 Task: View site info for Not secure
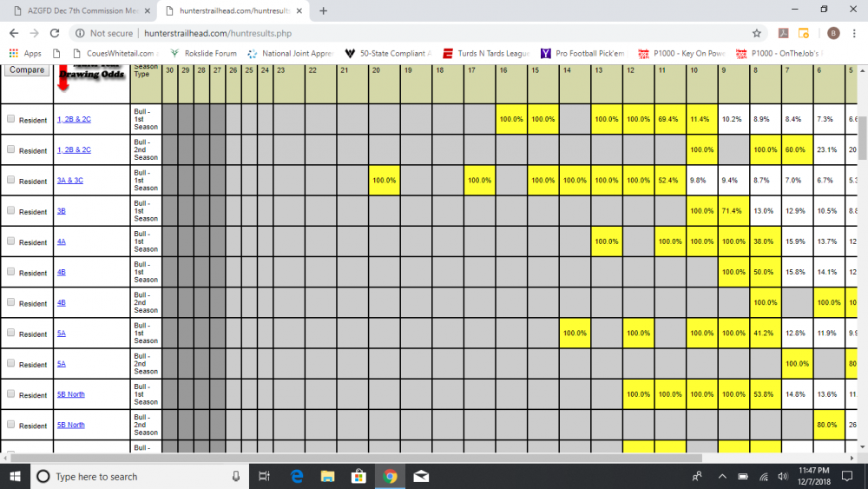pyautogui.click(x=104, y=33)
